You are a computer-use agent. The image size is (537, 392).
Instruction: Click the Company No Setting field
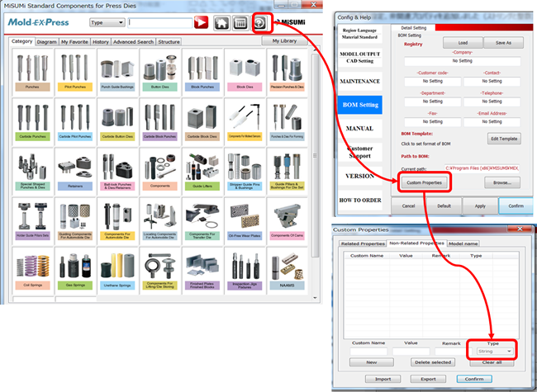coord(463,61)
